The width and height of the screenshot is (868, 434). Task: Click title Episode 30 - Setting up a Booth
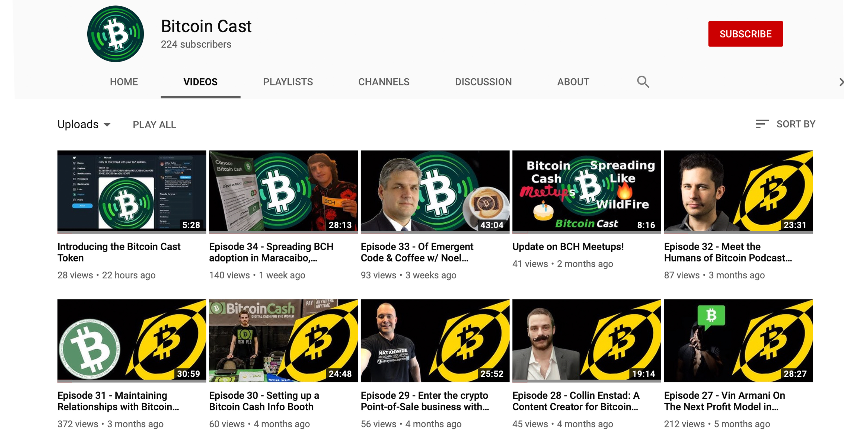click(x=264, y=401)
